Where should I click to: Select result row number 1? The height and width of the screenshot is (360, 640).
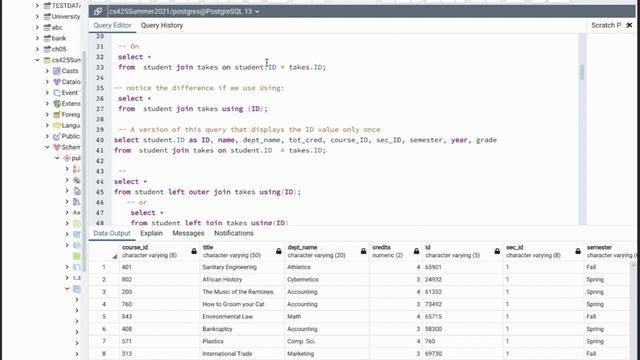pos(104,267)
